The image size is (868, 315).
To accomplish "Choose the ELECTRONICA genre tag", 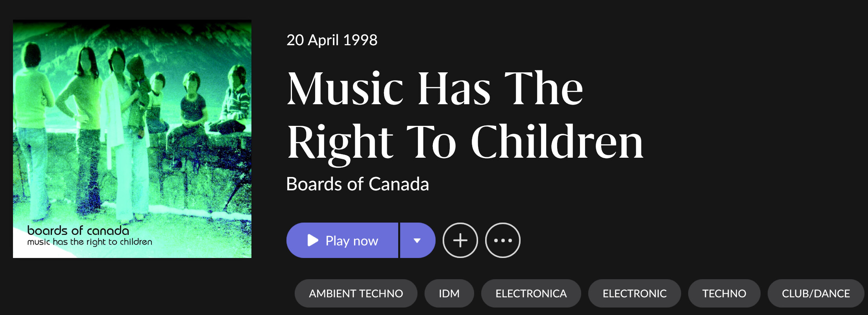I will pos(531,293).
